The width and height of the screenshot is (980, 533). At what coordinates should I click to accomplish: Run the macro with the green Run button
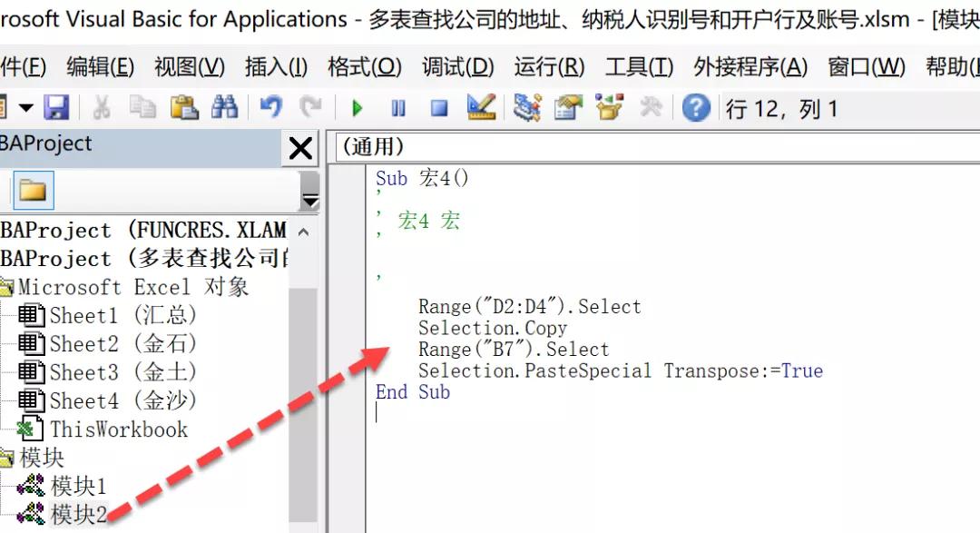click(357, 107)
